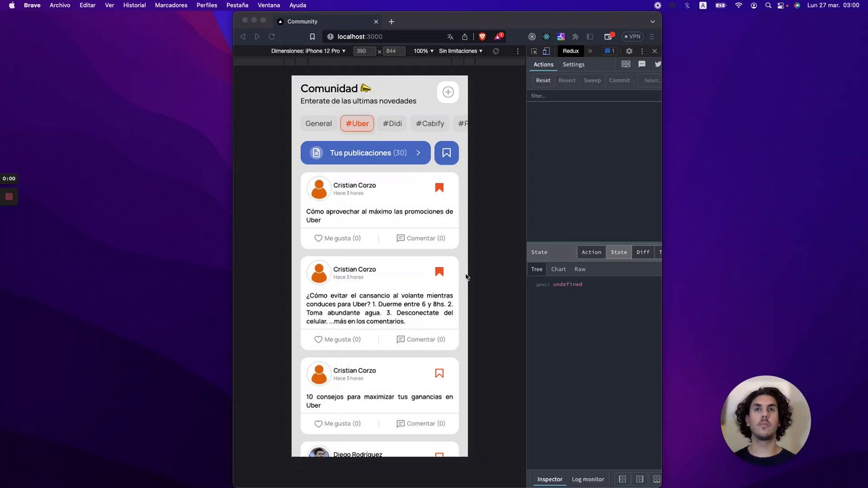Image resolution: width=868 pixels, height=488 pixels.
Task: Click the viewport width field showing 390
Action: [365, 51]
